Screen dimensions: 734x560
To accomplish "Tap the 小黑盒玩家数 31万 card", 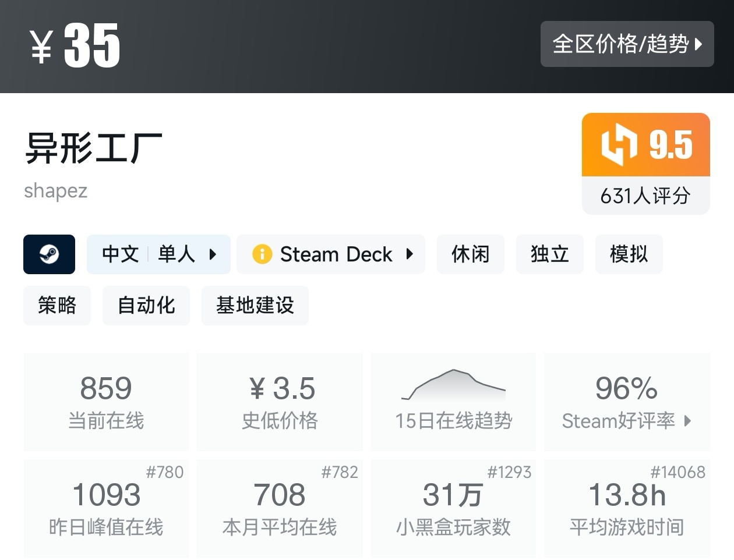I will (453, 508).
